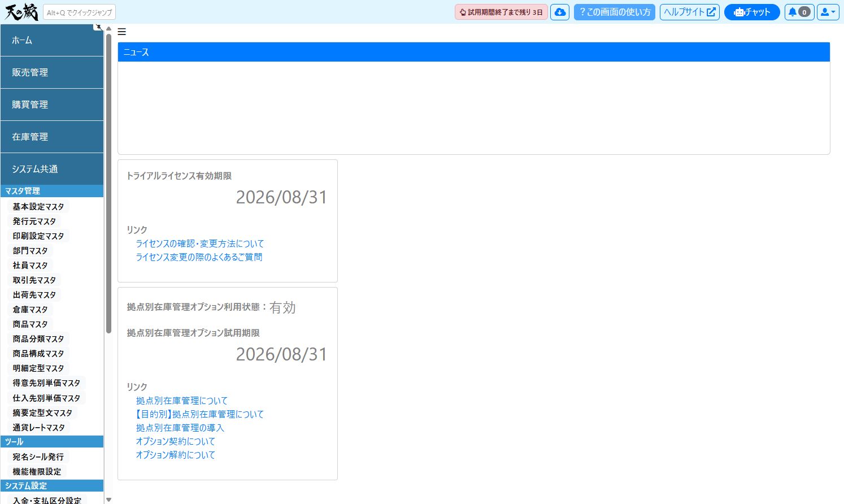Open link オプション契約について
This screenshot has height=504, width=844.
(176, 441)
